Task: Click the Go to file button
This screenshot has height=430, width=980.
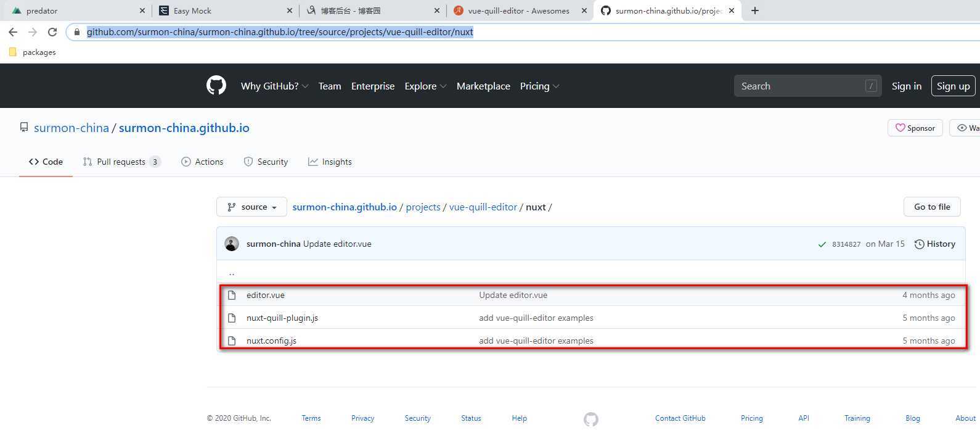Action: pos(932,207)
